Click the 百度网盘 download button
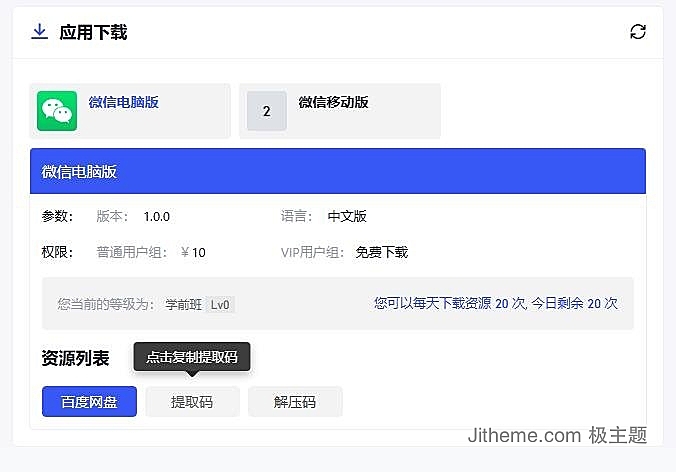Image resolution: width=676 pixels, height=472 pixels. [x=89, y=402]
